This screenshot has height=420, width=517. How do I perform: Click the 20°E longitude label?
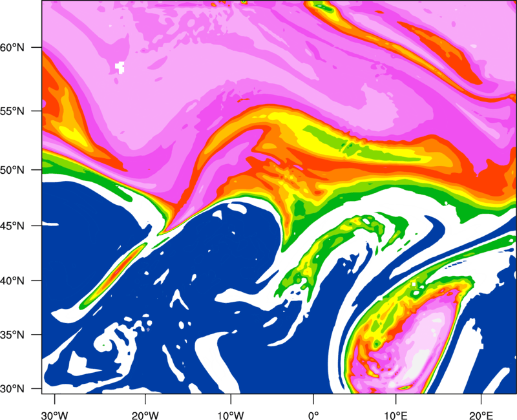481,415
